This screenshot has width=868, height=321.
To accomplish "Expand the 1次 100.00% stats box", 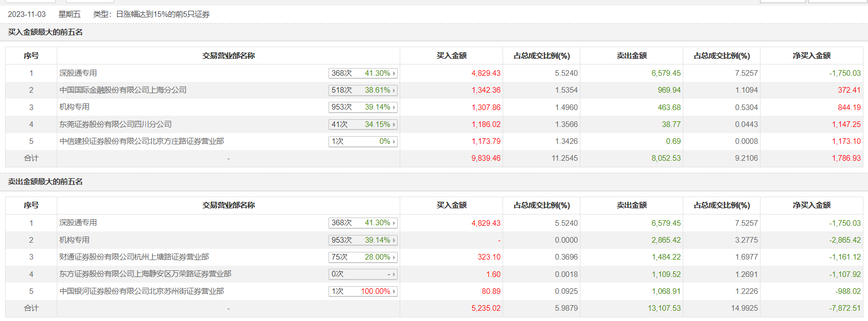I will [x=363, y=291].
